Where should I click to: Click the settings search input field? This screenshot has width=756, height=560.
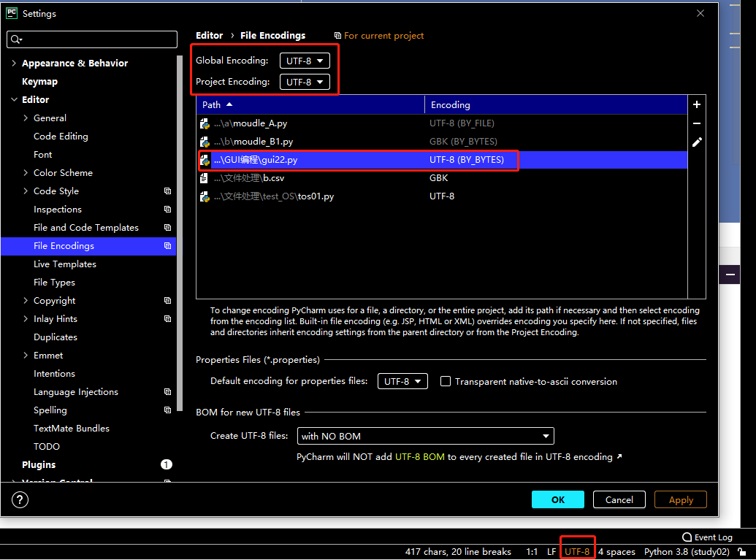92,39
